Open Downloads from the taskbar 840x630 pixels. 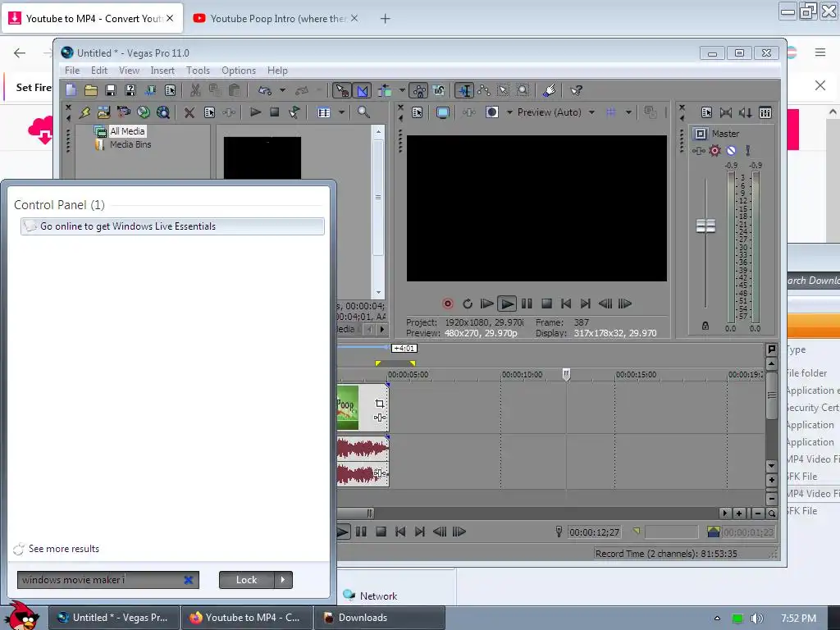[x=379, y=618]
